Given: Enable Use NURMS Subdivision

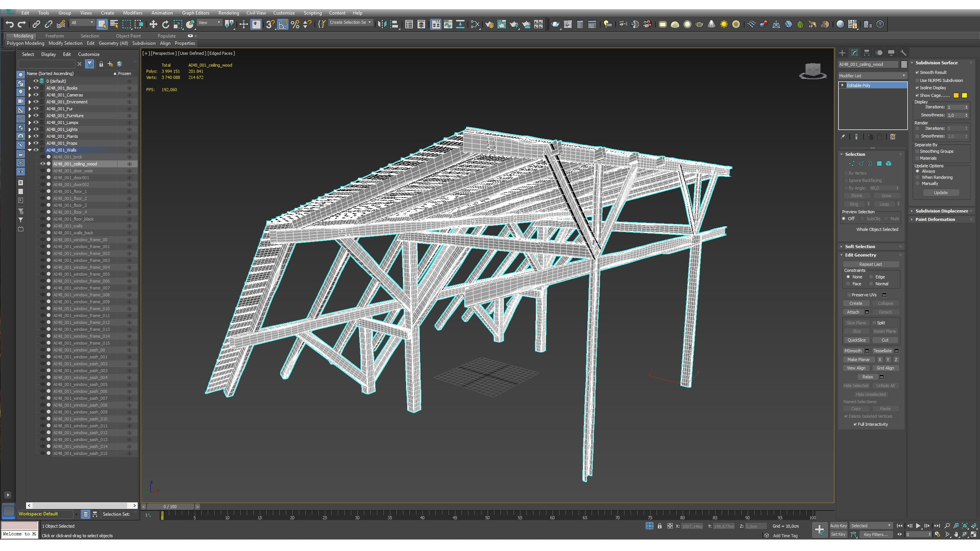Looking at the screenshot, I should [x=917, y=80].
